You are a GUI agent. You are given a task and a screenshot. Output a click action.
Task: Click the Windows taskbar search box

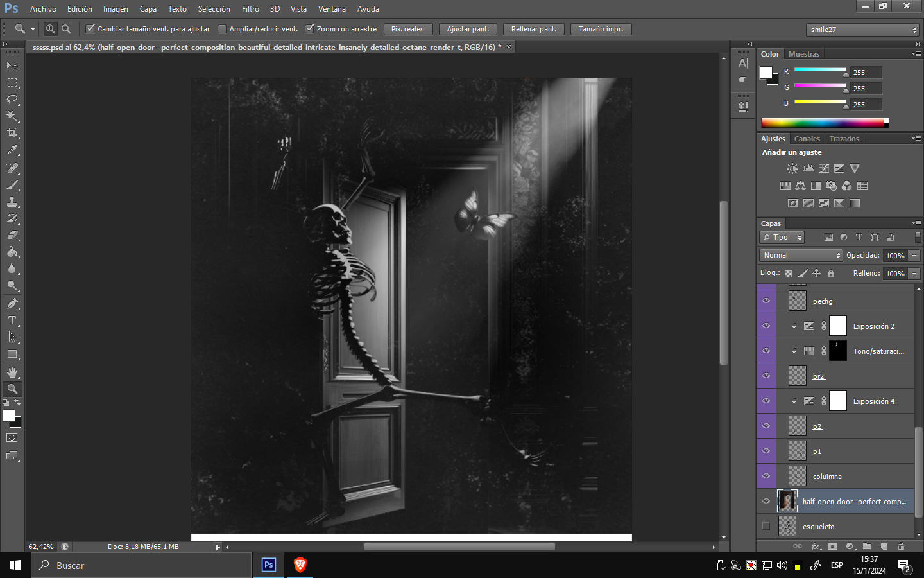click(x=141, y=565)
